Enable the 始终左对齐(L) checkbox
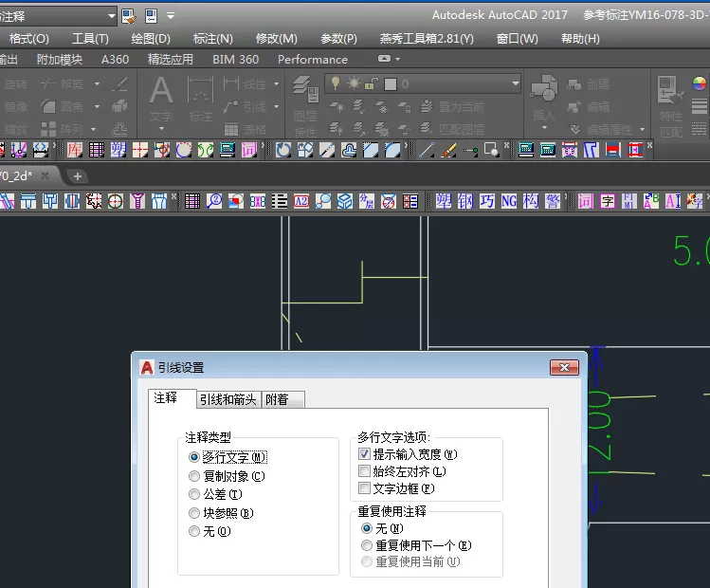This screenshot has height=588, width=710. tap(364, 471)
